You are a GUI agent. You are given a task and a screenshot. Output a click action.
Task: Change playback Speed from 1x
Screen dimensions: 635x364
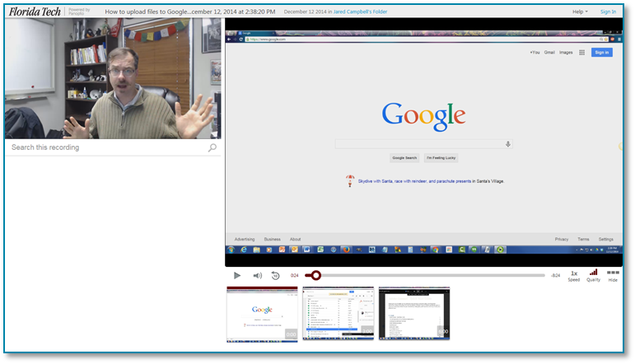(x=574, y=276)
